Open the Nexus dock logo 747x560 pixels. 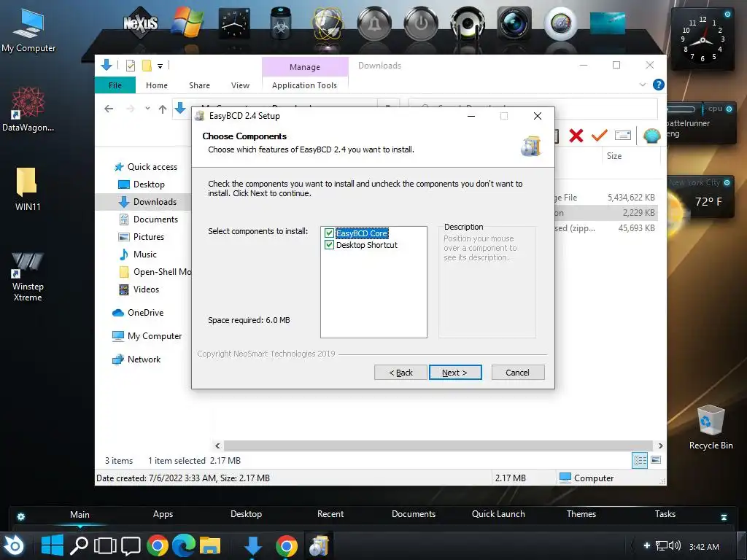141,23
